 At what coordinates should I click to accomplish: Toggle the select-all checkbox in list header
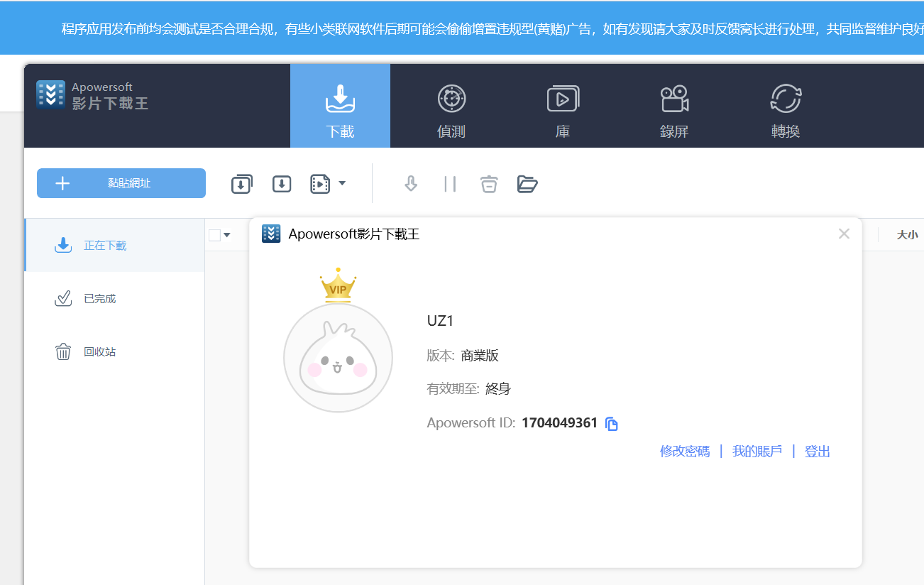[x=214, y=235]
